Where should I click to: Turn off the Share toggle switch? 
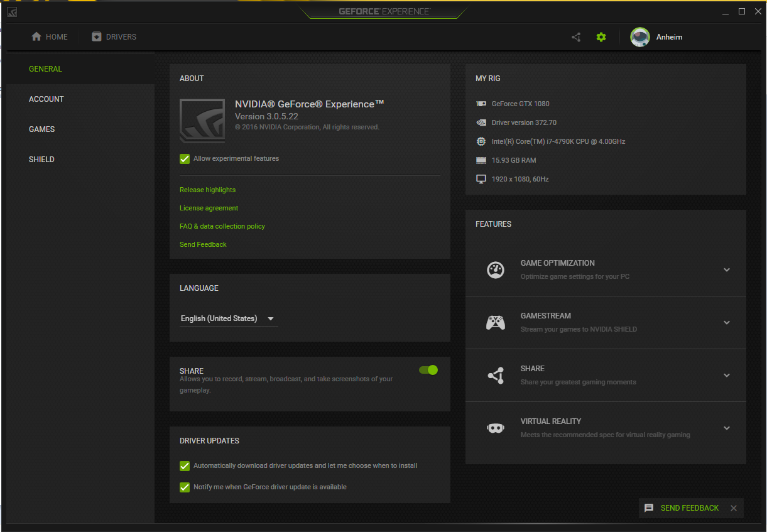tap(428, 370)
